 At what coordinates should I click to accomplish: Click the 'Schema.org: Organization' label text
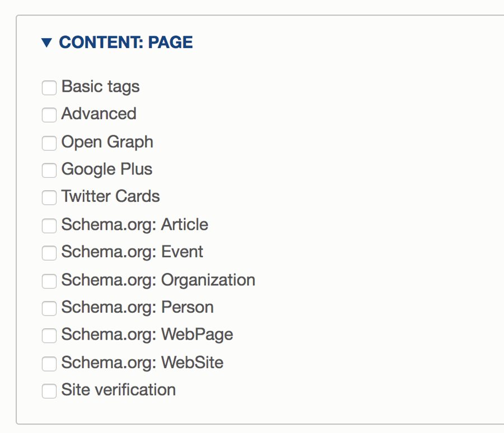(158, 280)
